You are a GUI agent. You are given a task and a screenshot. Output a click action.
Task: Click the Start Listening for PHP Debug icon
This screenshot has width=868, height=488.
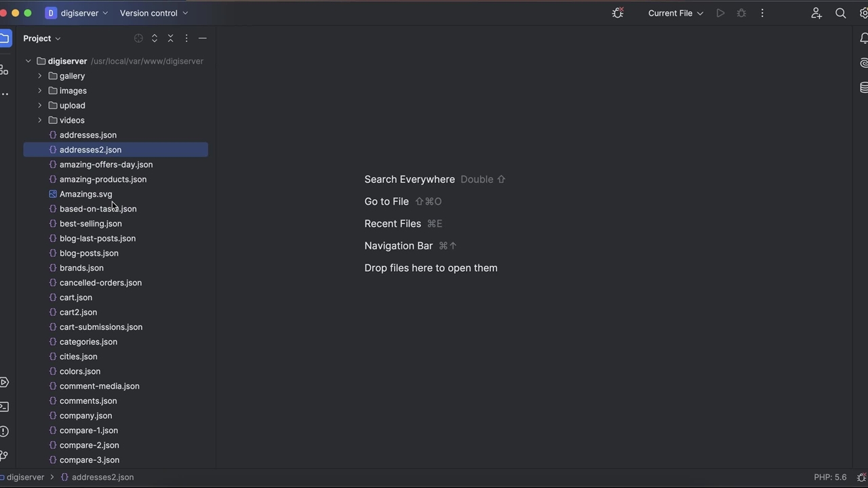click(618, 13)
